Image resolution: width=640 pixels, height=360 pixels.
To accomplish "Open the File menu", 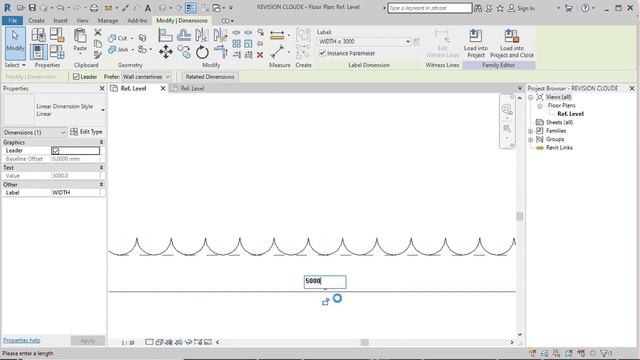I will tap(13, 20).
